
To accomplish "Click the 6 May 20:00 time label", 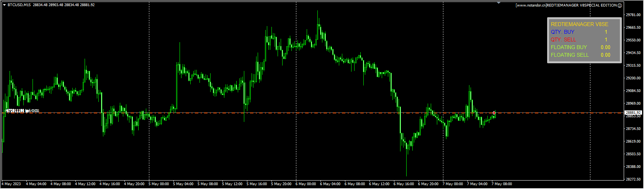I will tap(428, 184).
